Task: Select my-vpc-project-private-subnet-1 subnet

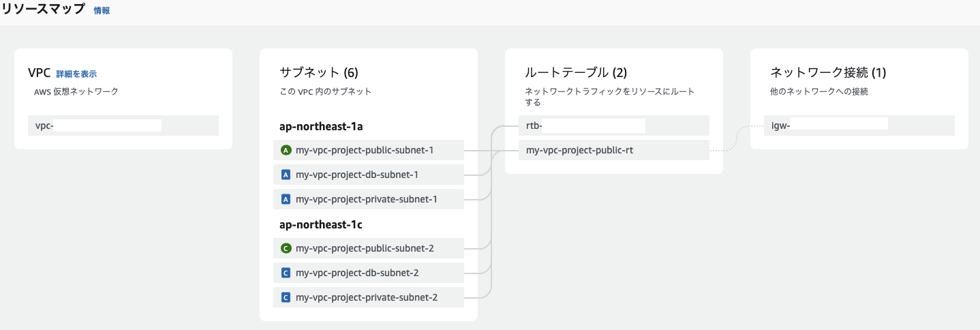Action: point(366,199)
